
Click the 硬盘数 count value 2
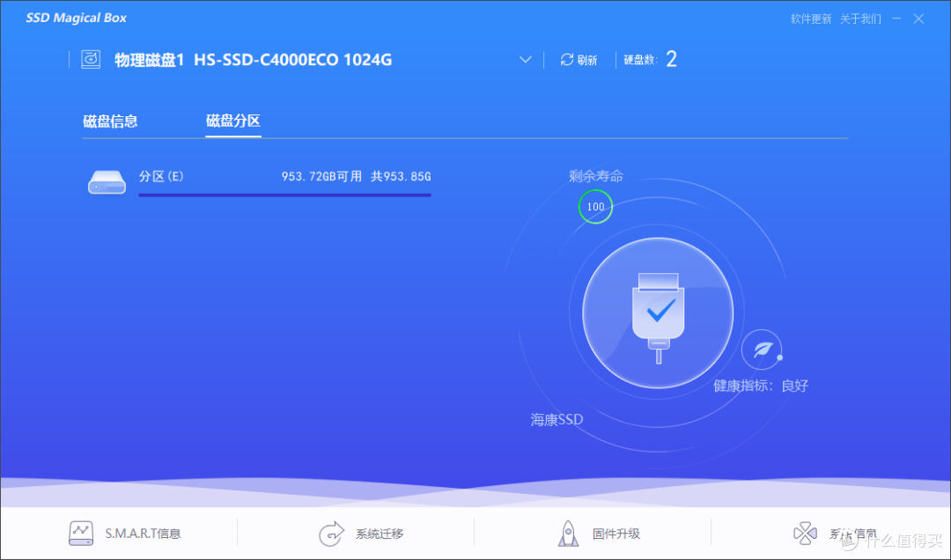(671, 59)
